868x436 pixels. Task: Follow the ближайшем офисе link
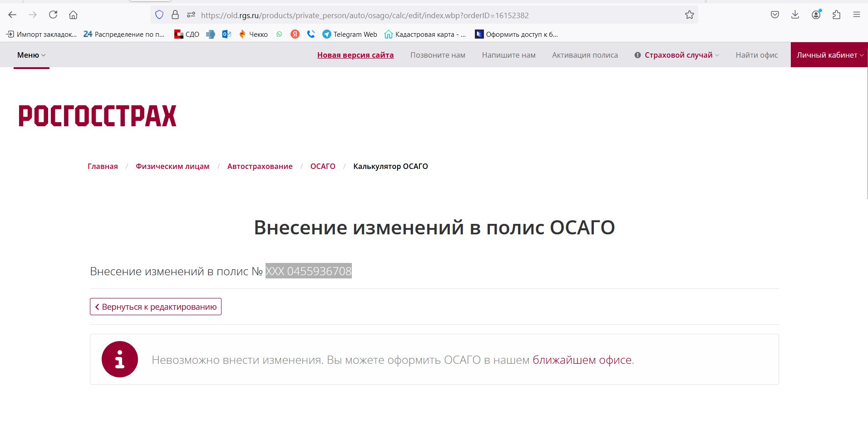point(582,360)
